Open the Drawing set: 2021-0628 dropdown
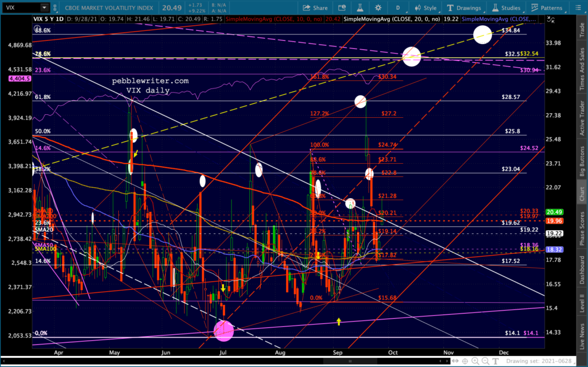 pos(541,361)
